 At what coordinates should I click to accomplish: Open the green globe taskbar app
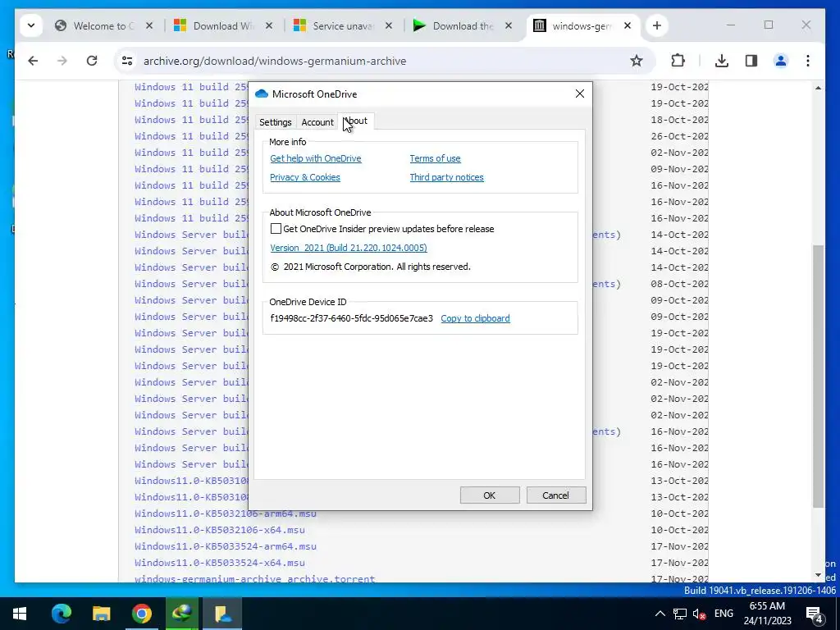(x=181, y=614)
